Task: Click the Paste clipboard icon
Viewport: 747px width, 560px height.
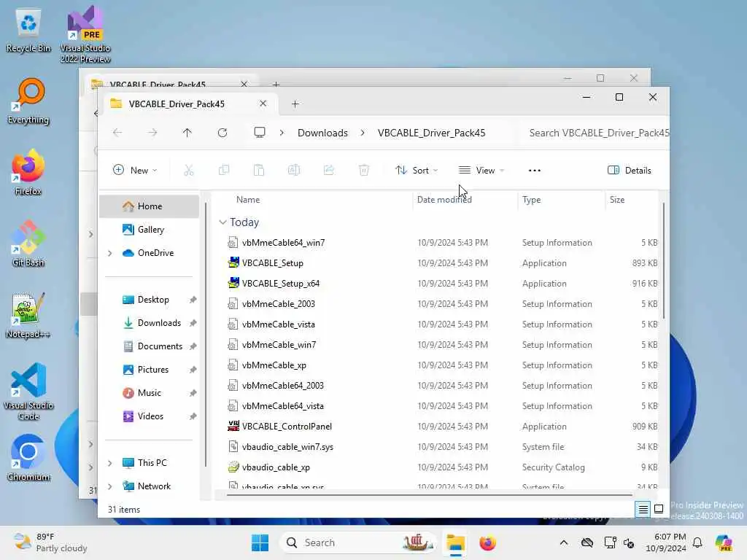Action: tap(259, 170)
